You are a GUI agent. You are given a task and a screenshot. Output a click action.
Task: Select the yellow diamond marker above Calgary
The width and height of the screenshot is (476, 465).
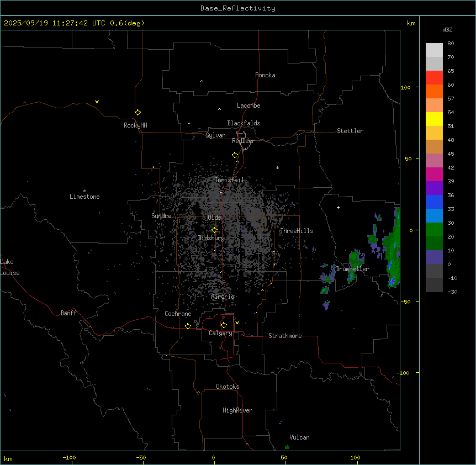pos(224,325)
